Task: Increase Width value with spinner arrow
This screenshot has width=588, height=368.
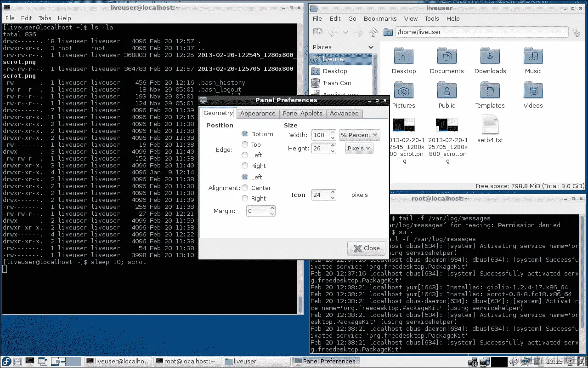Action: [333, 132]
